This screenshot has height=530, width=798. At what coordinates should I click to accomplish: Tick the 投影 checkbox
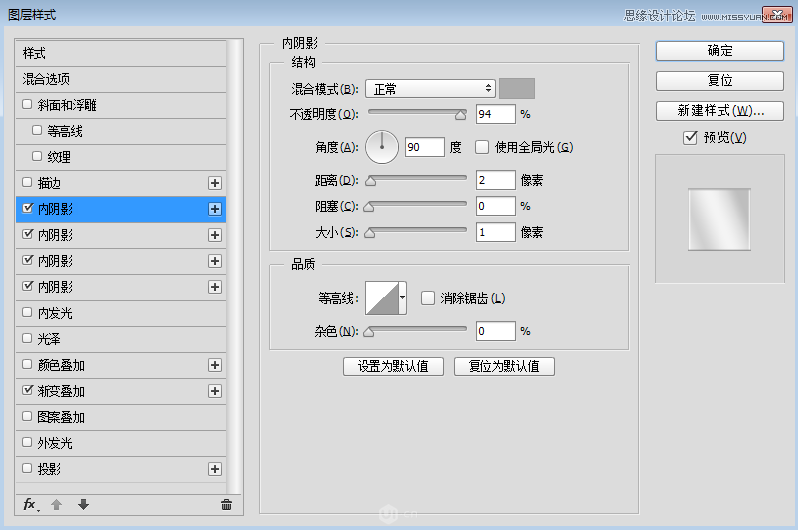pos(27,468)
